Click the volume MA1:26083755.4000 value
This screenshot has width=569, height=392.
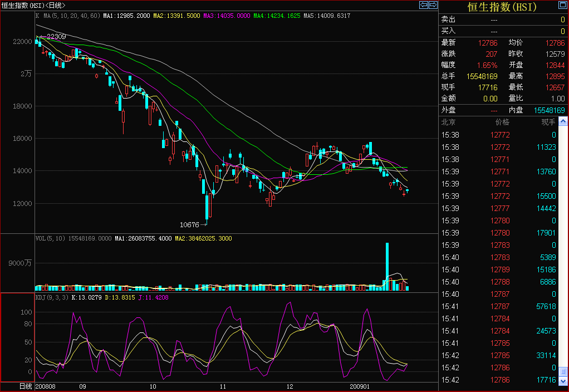(143, 238)
